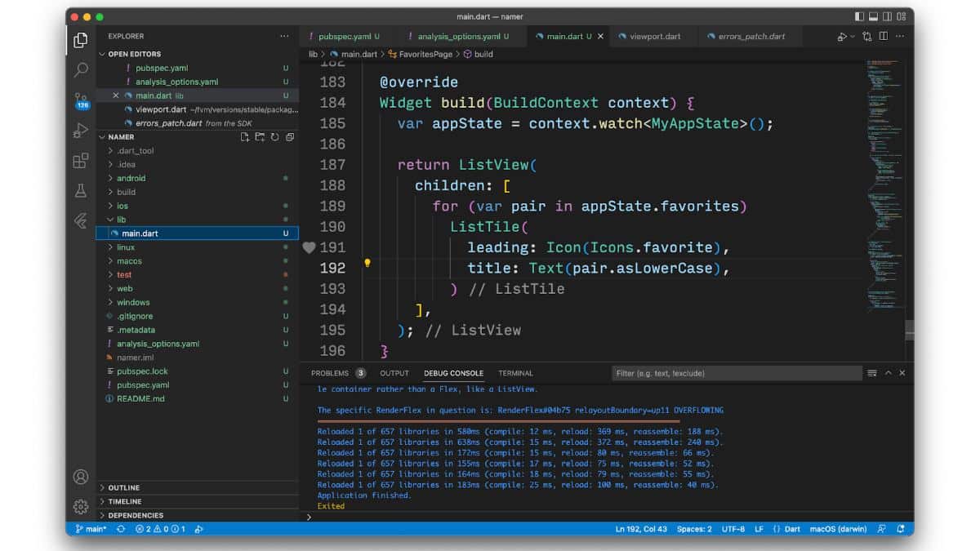Image resolution: width=980 pixels, height=551 pixels.
Task: Open the Flutter sidebar icon
Action: tap(80, 220)
